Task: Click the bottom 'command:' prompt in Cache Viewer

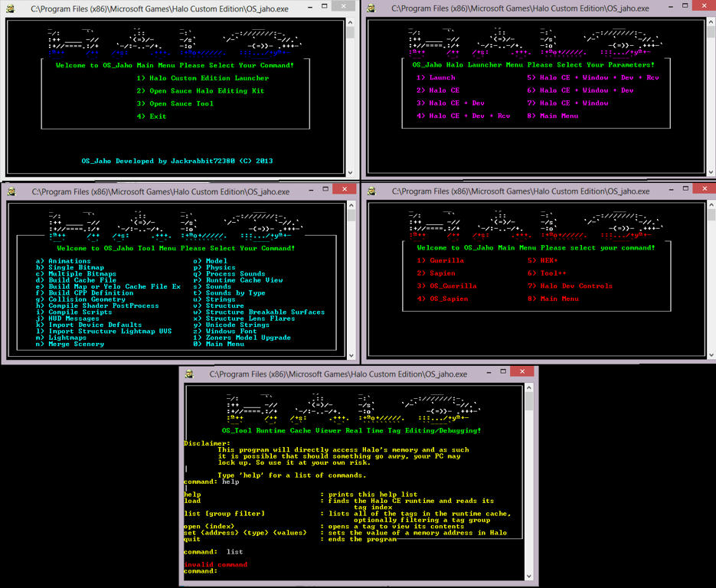Action: [x=201, y=572]
